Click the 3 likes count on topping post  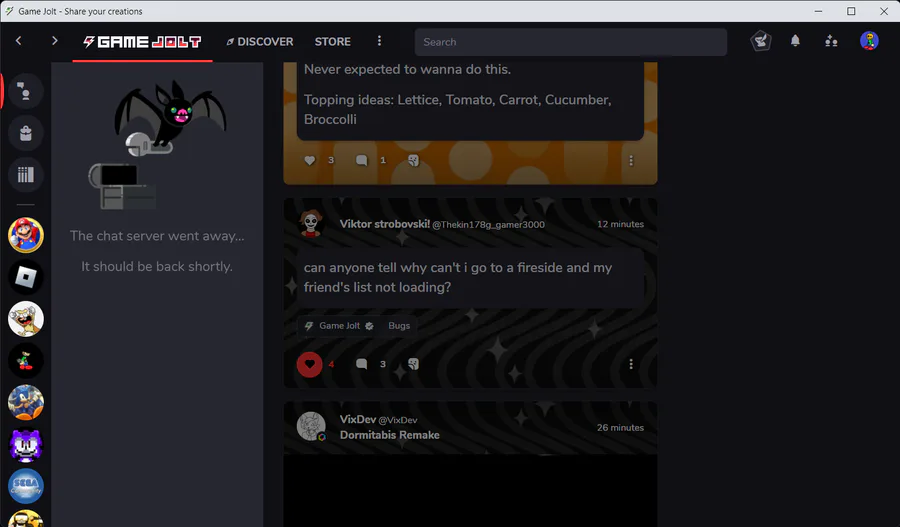[x=331, y=160]
